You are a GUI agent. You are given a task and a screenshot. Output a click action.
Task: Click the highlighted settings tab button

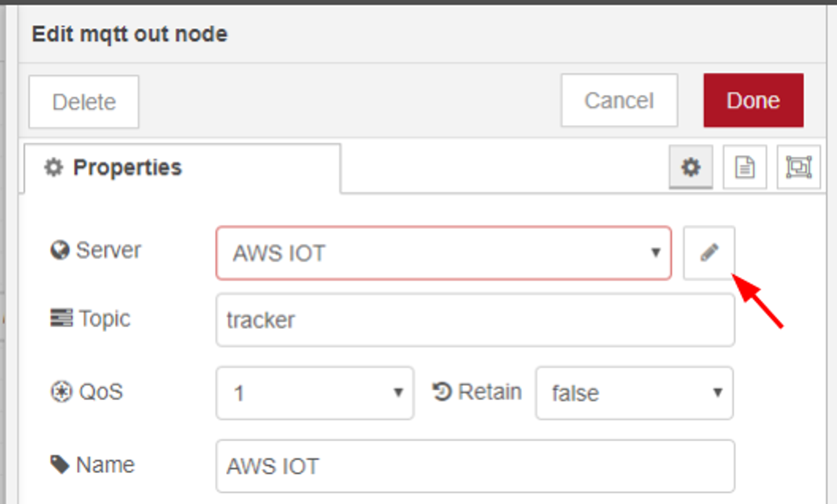[x=690, y=167]
